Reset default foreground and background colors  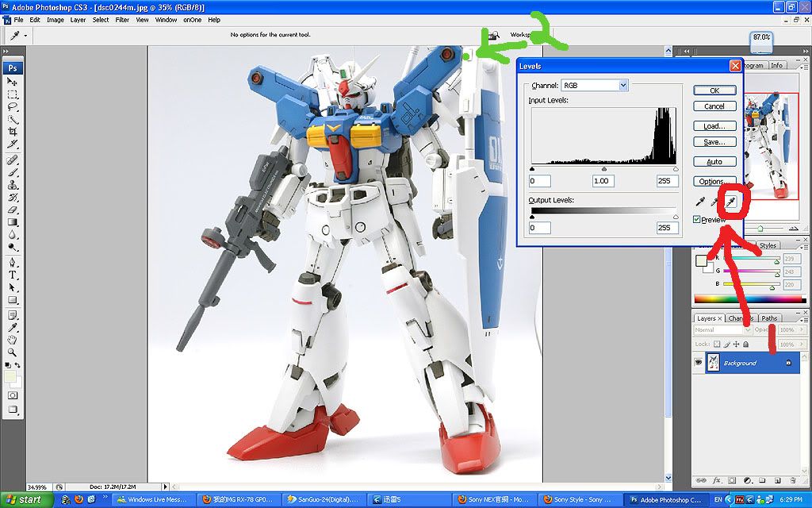tap(7, 365)
